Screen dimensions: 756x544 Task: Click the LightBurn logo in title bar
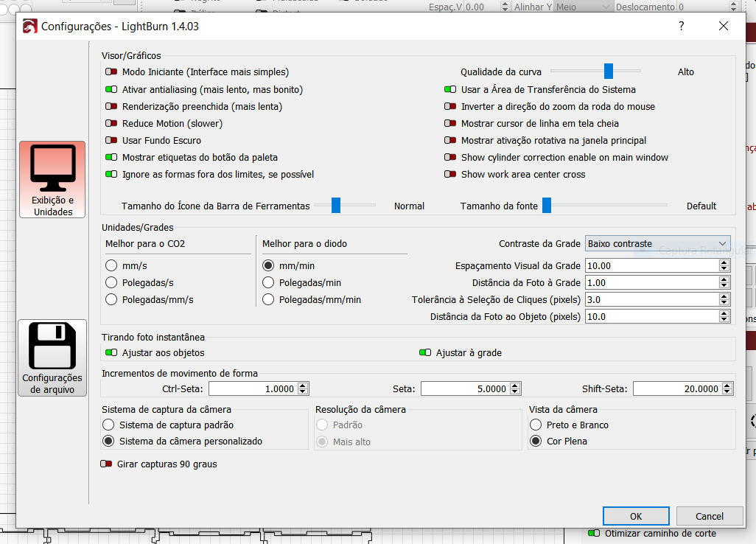pos(30,26)
